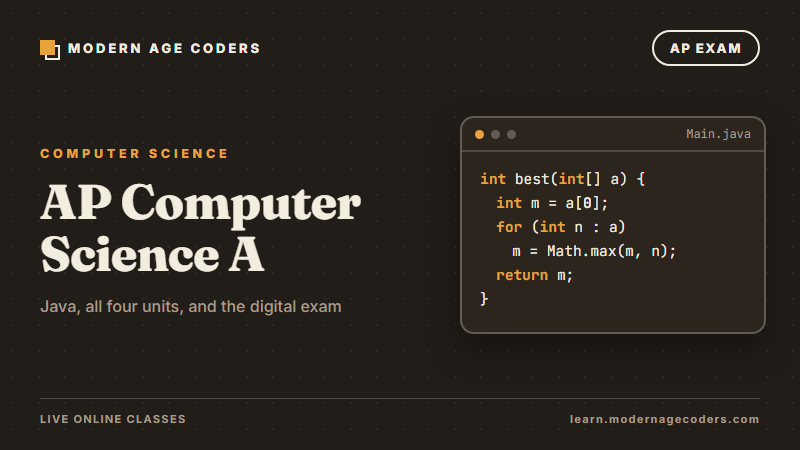Click the subtitle about Java and digital exam
Screen dimensions: 800x450
(191, 307)
